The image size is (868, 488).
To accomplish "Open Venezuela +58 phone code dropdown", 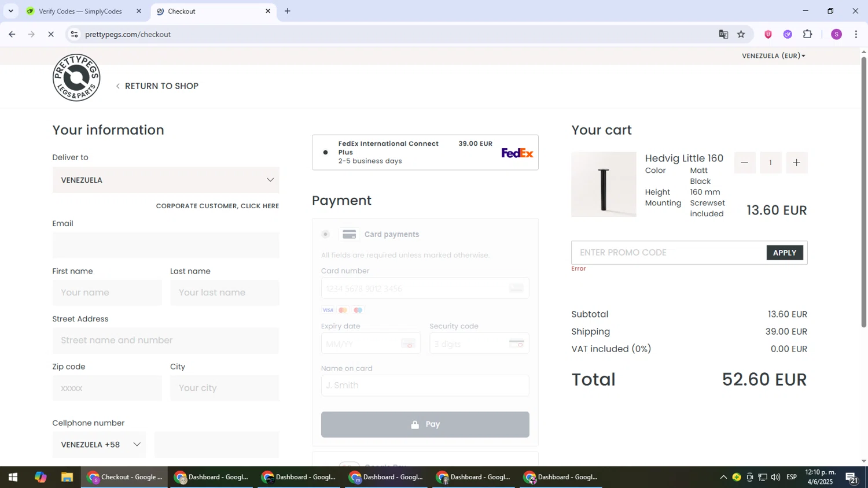I will click(99, 445).
